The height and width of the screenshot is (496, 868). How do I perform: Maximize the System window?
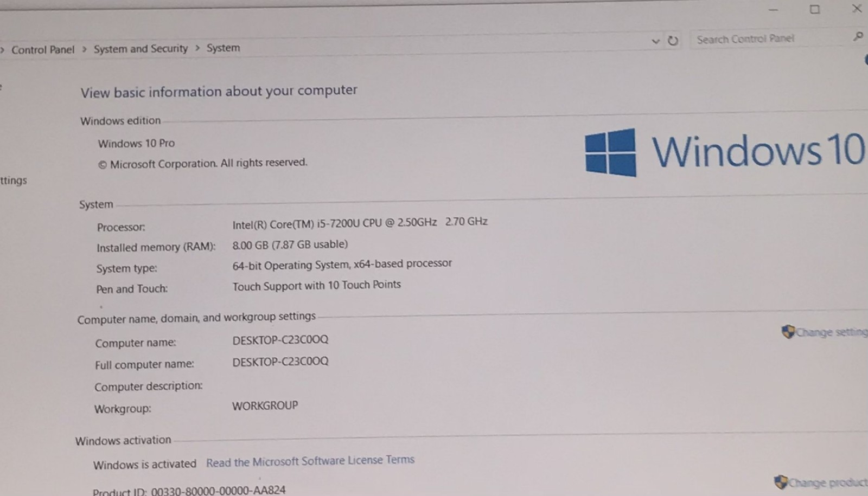tap(814, 9)
